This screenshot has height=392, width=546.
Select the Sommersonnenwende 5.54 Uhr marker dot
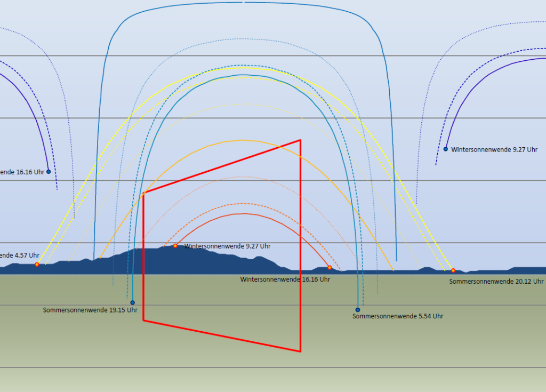[x=357, y=309]
